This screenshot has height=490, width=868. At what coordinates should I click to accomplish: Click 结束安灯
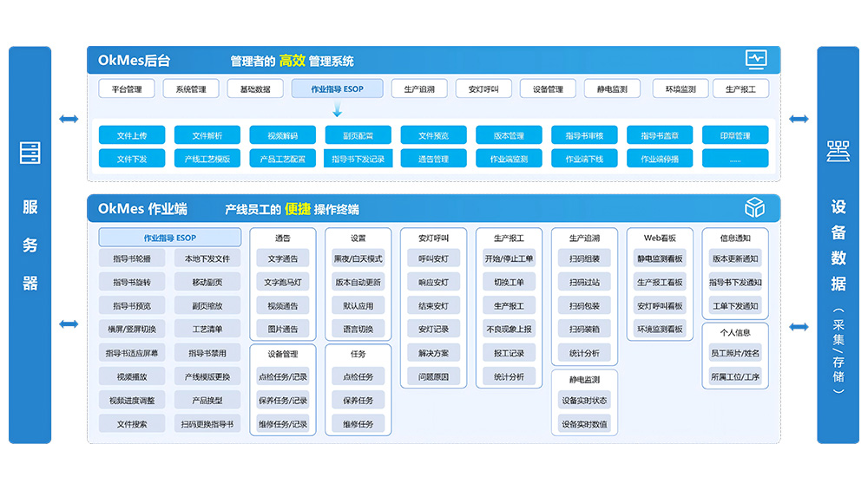point(433,306)
